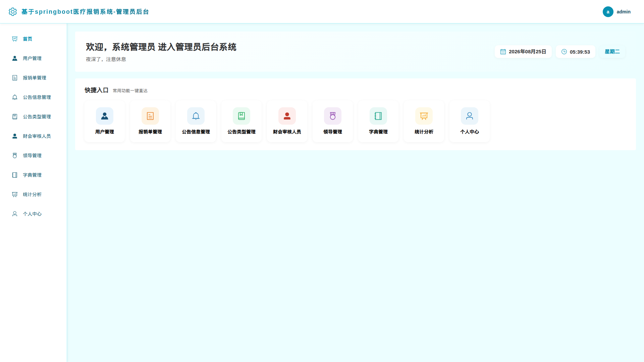Image resolution: width=644 pixels, height=362 pixels.
Task: Click the 首页 sidebar icon
Action: point(15,39)
